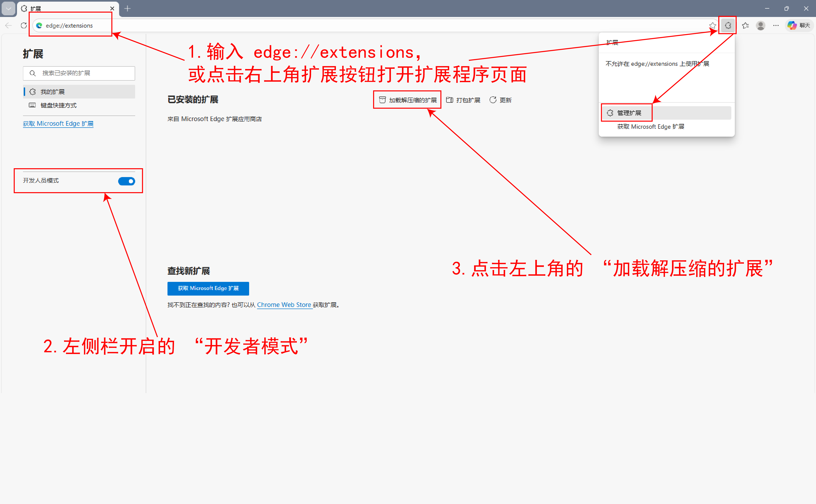Click the 更新 refresh button

[x=500, y=100]
